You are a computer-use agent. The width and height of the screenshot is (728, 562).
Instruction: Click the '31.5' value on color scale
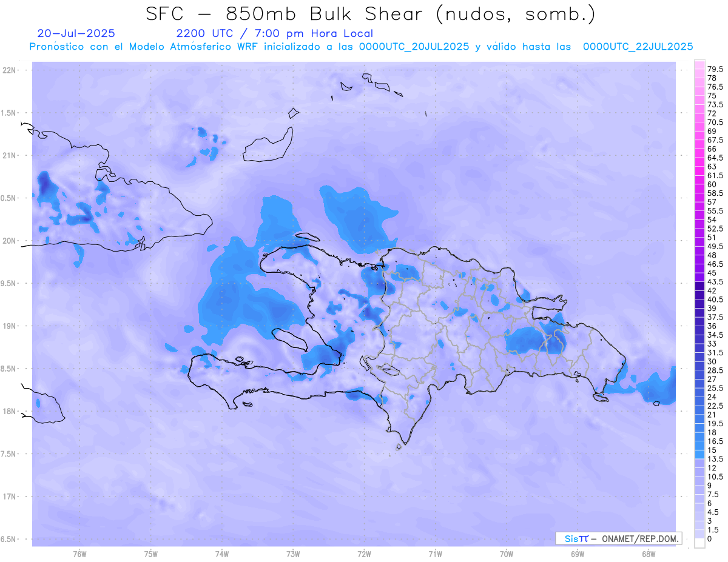point(715,353)
